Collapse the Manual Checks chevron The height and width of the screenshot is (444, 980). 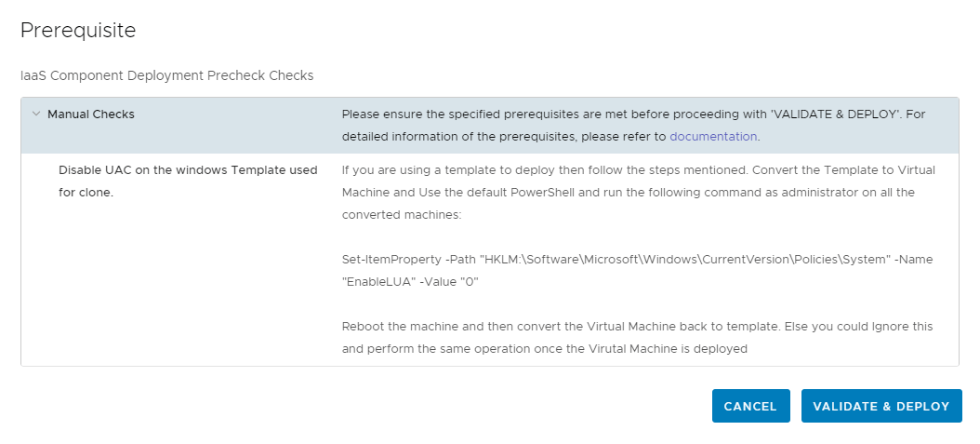36,114
